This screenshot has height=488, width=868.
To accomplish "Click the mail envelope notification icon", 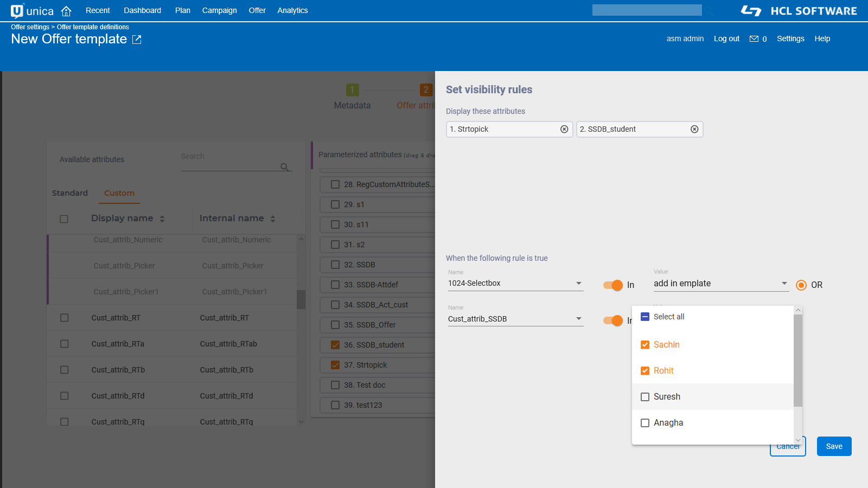I will pyautogui.click(x=754, y=39).
